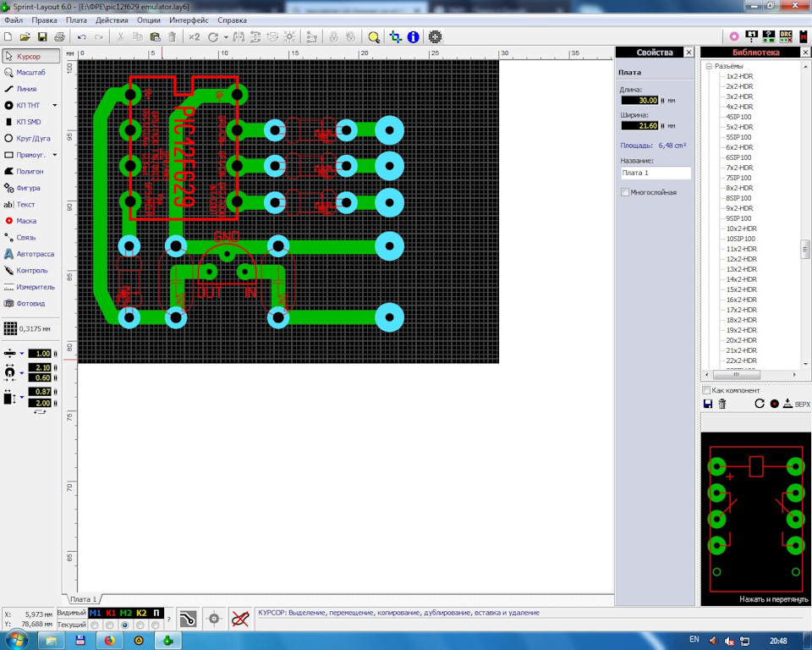Open the Windows Start menu
Viewport: 812px width, 650px height.
pyautogui.click(x=17, y=640)
